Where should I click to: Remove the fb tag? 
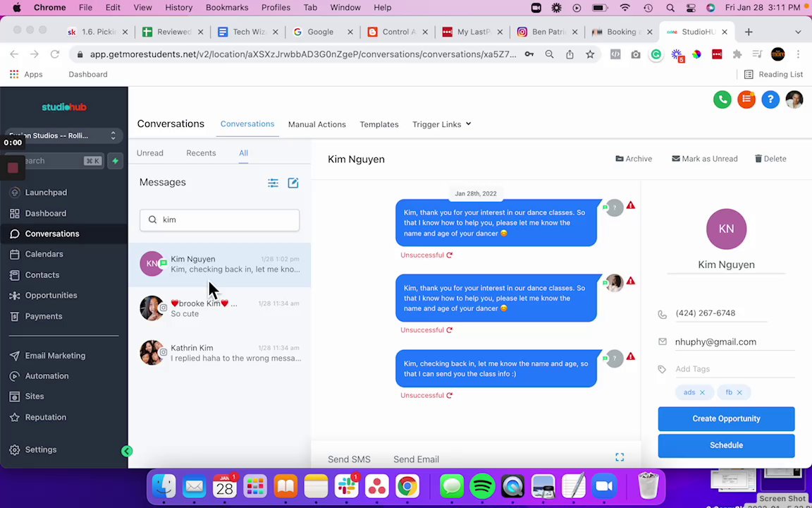pos(739,392)
